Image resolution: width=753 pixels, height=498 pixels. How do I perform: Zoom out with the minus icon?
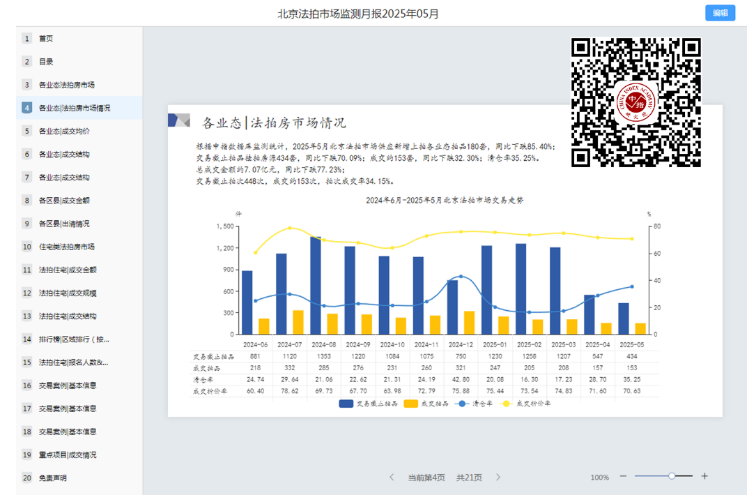(x=623, y=476)
